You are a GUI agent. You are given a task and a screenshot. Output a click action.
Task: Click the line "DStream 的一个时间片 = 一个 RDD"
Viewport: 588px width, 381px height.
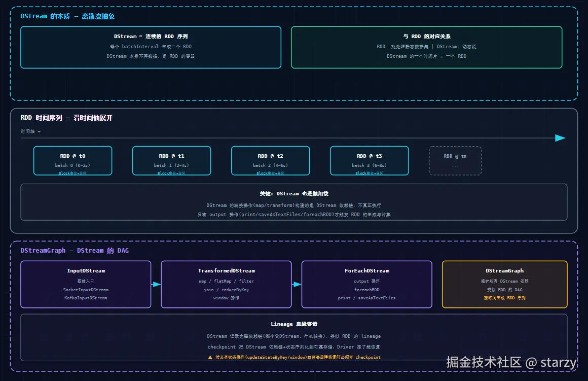[427, 56]
